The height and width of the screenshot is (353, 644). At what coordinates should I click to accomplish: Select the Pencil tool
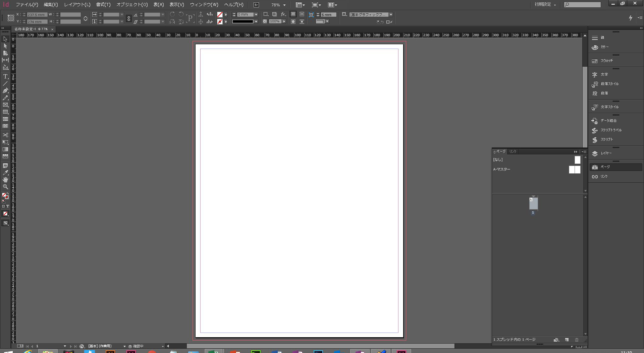(5, 98)
